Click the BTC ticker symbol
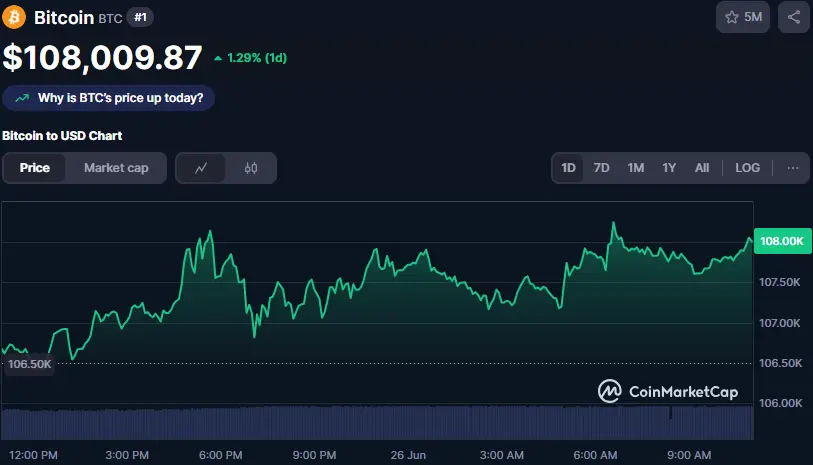This screenshot has width=813, height=465. click(x=110, y=19)
